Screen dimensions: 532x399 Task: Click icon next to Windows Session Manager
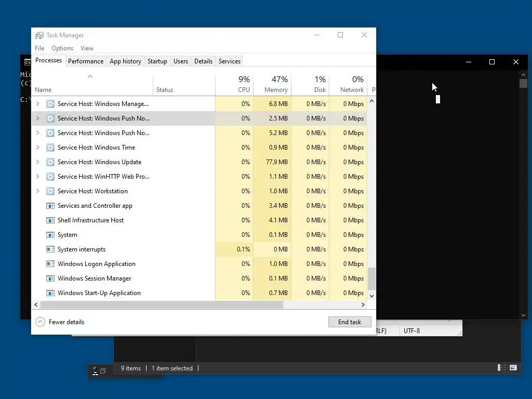point(50,278)
